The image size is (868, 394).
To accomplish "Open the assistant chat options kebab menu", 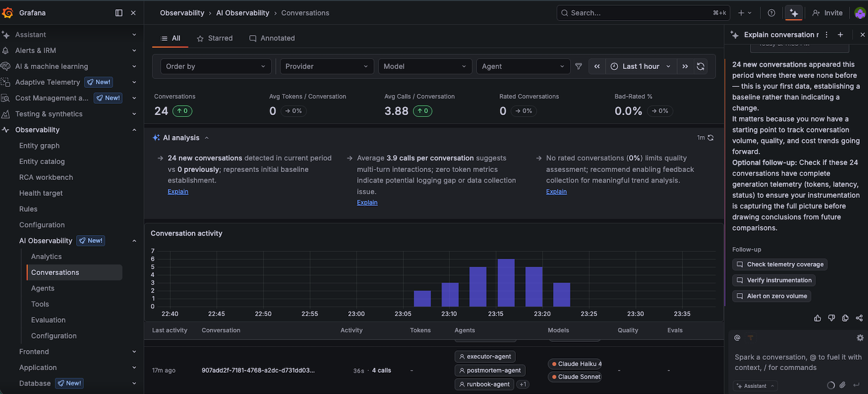I will (x=826, y=35).
